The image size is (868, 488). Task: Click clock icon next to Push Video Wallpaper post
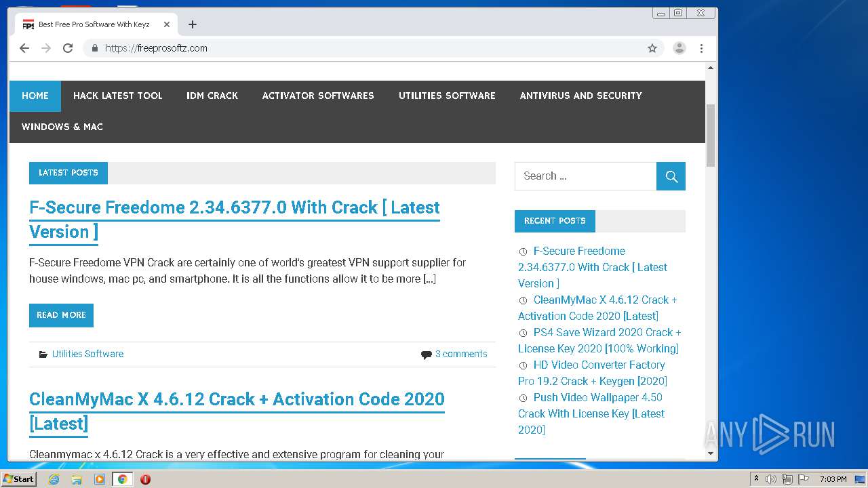point(523,398)
